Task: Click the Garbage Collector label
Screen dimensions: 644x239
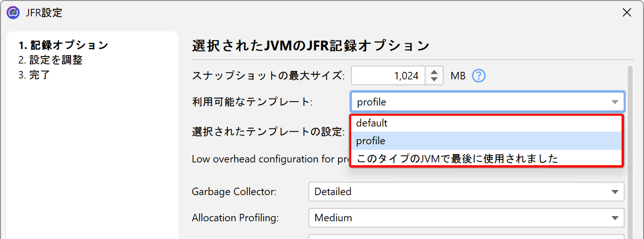Action: (x=234, y=191)
